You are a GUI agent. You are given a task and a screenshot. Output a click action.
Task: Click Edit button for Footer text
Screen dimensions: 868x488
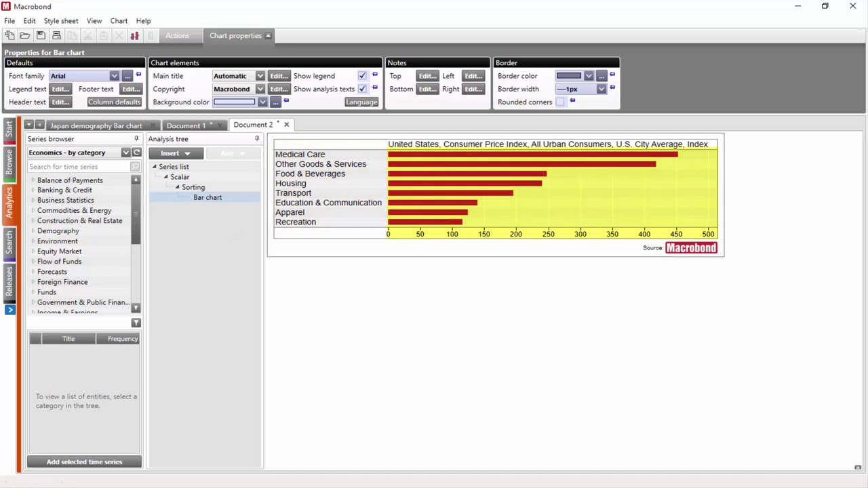[130, 89]
